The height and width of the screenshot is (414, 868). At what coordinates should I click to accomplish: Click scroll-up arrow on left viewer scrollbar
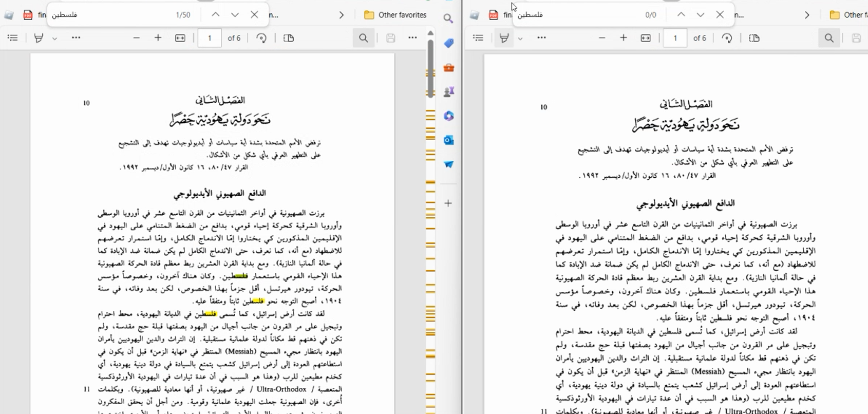point(430,33)
